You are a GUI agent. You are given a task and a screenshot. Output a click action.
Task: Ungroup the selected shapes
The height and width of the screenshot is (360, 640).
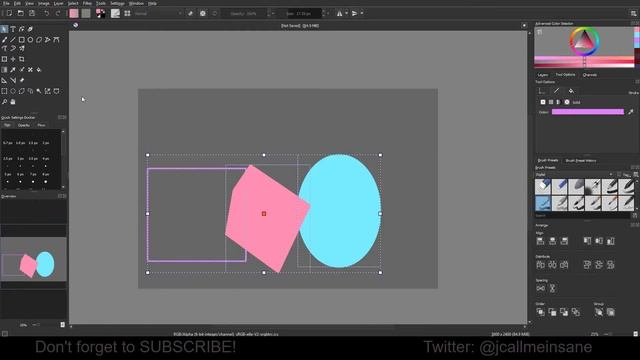pos(611,312)
